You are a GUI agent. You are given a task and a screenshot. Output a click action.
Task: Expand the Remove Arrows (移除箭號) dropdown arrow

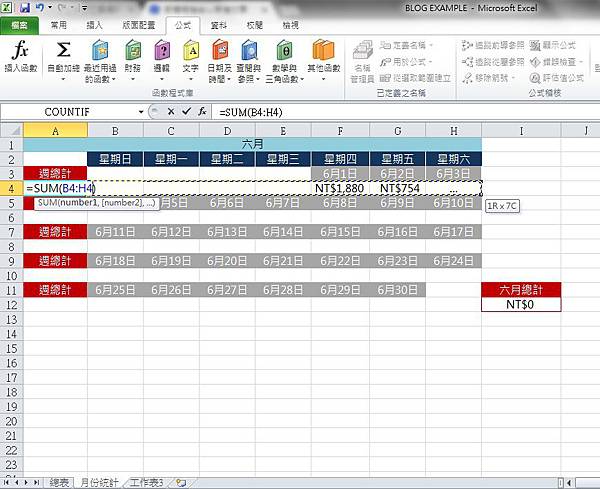513,78
